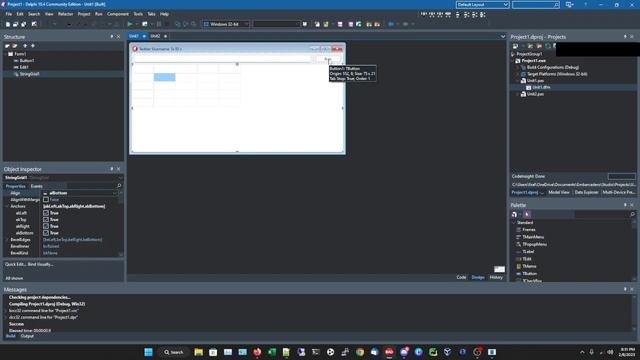Toggle the akRight anchor checkbox
Screen dimensions: 640x360
pyautogui.click(x=46, y=226)
